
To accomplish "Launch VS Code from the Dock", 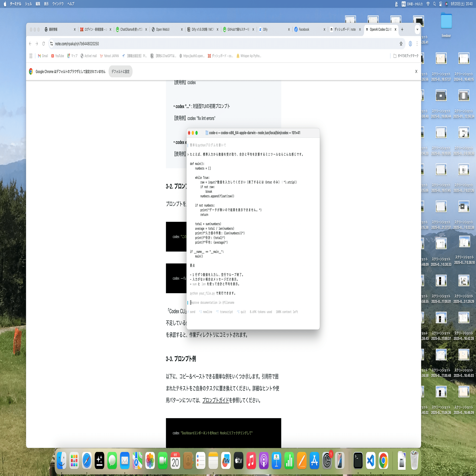I will click(x=371, y=460).
